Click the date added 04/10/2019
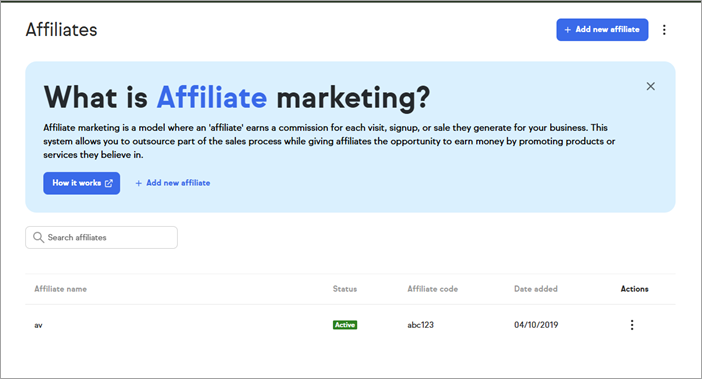702x379 pixels. point(536,325)
